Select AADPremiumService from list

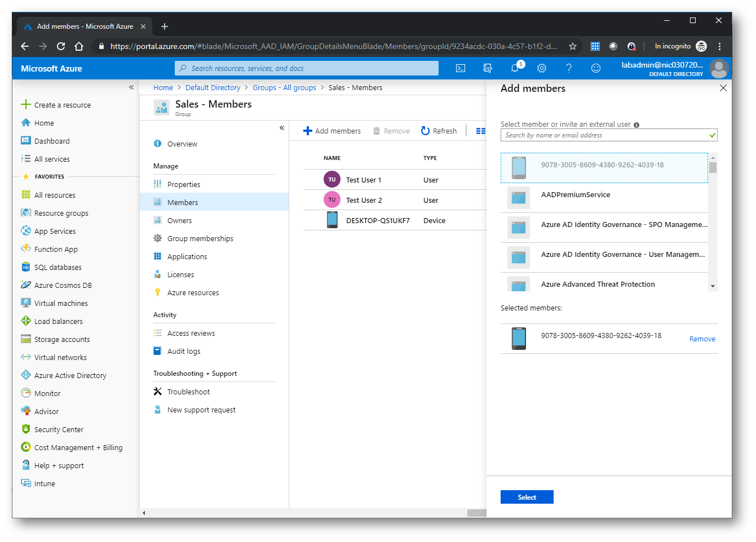point(604,198)
